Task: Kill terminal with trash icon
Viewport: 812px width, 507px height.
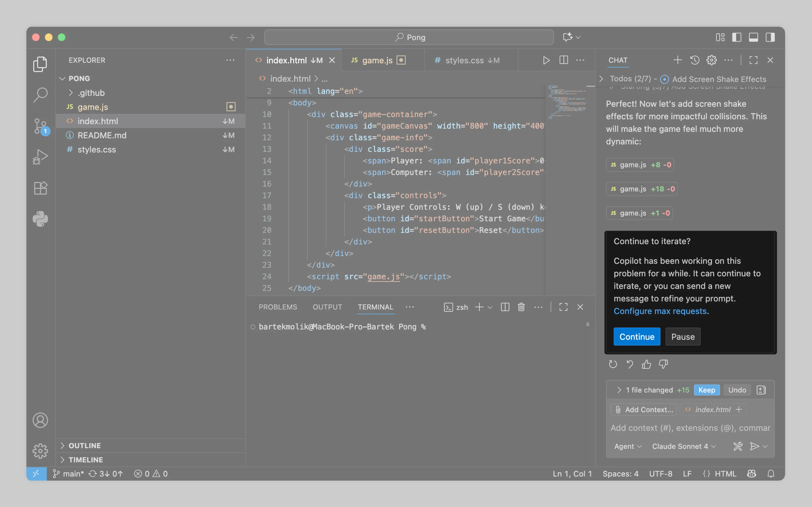Action: click(521, 307)
